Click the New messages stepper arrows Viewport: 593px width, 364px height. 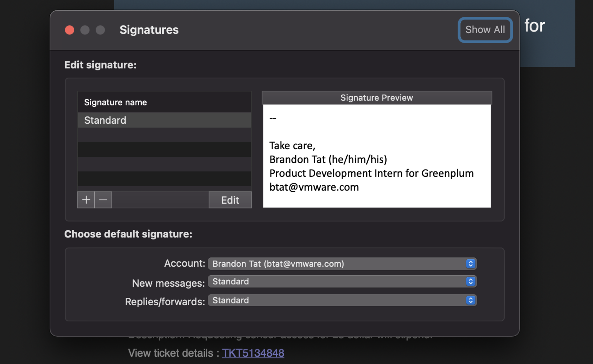click(x=471, y=281)
